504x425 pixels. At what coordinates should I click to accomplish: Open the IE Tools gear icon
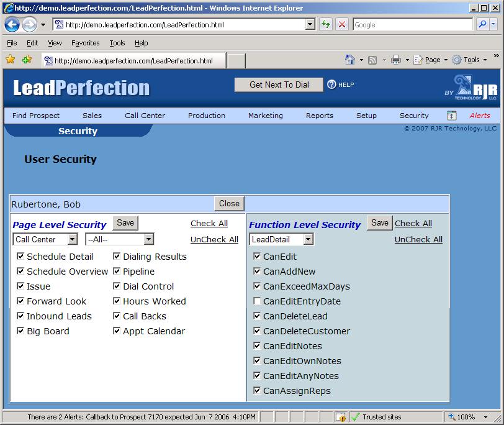pyautogui.click(x=457, y=60)
